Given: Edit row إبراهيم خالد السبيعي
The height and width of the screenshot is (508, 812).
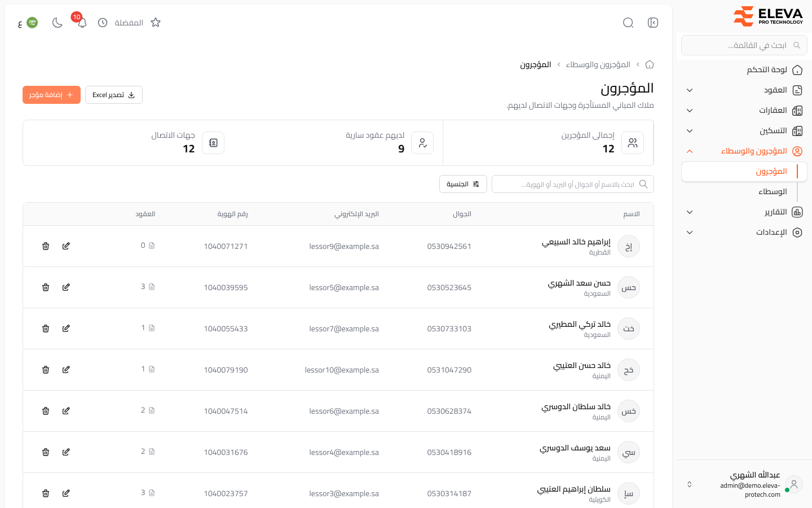Looking at the screenshot, I should point(66,246).
